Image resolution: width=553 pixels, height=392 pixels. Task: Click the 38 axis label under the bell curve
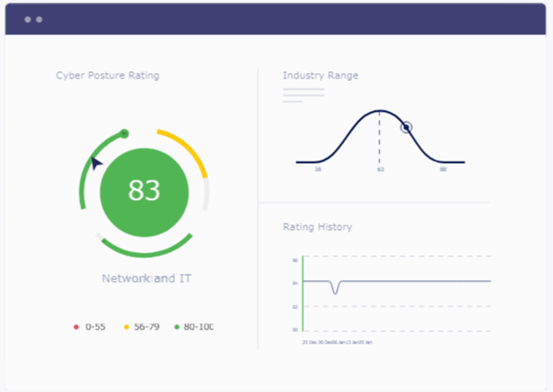[x=318, y=169]
